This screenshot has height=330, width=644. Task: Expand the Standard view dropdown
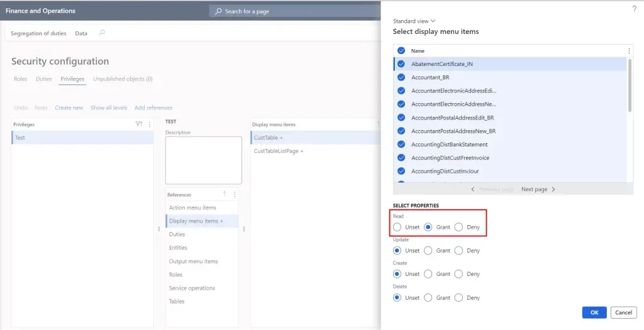click(414, 21)
